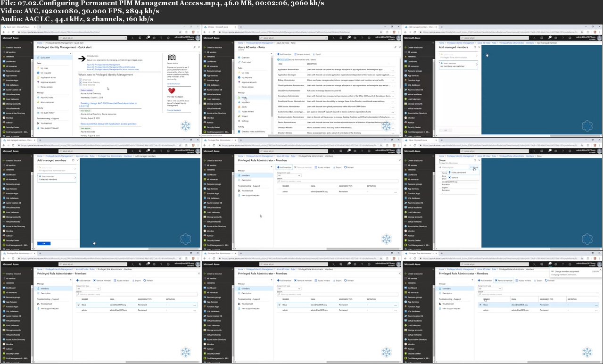
Task: Open Azure Active Directory in the Quick start frame sidebar
Action: click(16, 113)
